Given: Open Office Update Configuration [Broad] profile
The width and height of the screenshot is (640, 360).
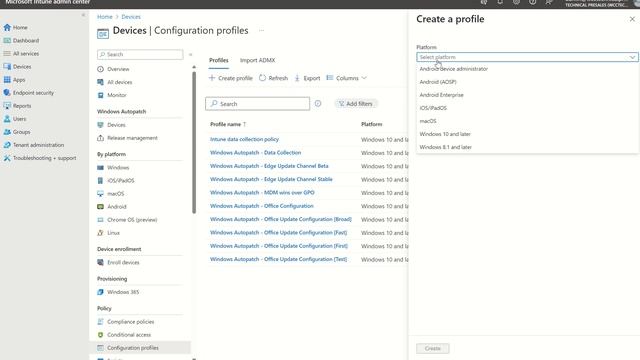Looking at the screenshot, I should tap(281, 219).
